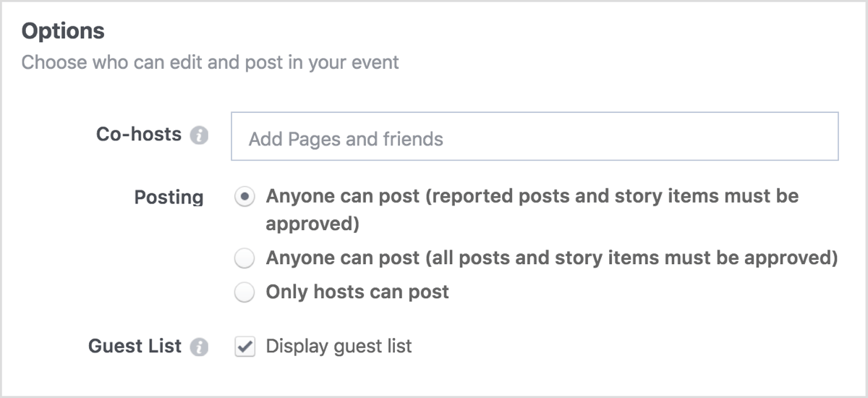The height and width of the screenshot is (398, 868).
Task: Select the reported posts approval radio button
Action: [245, 198]
